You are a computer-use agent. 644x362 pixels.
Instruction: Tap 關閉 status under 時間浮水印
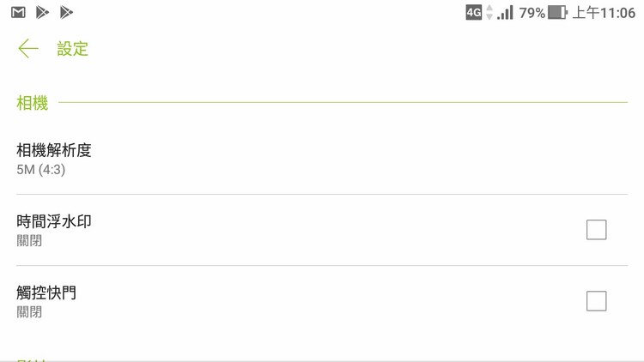(29, 240)
